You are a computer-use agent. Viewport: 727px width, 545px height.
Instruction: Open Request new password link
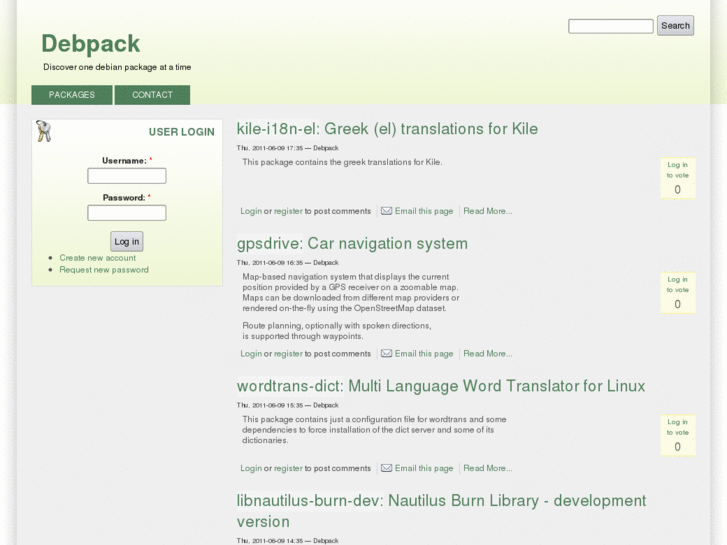pos(104,270)
